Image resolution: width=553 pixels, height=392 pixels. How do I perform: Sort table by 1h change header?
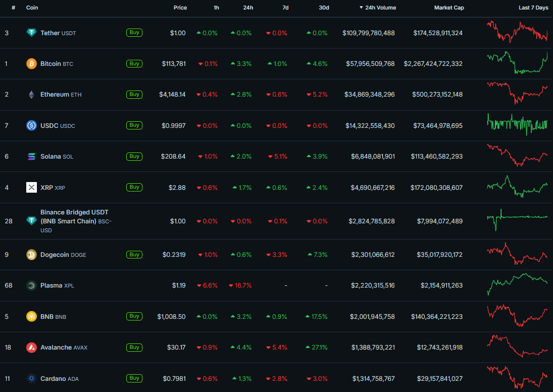[x=216, y=8]
